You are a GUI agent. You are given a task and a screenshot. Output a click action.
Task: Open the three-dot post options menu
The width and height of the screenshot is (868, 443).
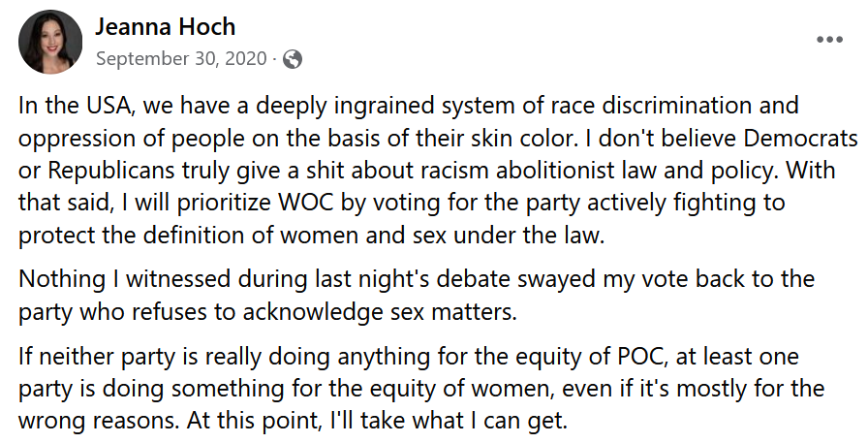point(829,40)
